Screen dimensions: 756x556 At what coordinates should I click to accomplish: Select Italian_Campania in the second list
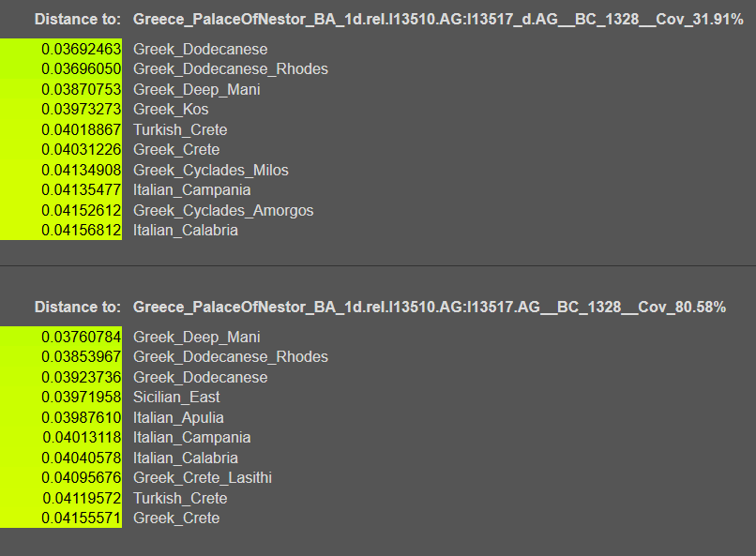coord(192,438)
